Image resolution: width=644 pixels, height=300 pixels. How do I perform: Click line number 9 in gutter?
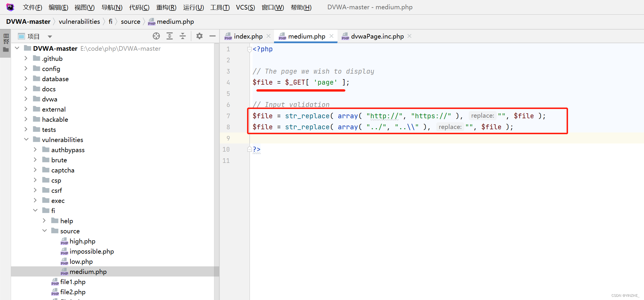(x=228, y=138)
